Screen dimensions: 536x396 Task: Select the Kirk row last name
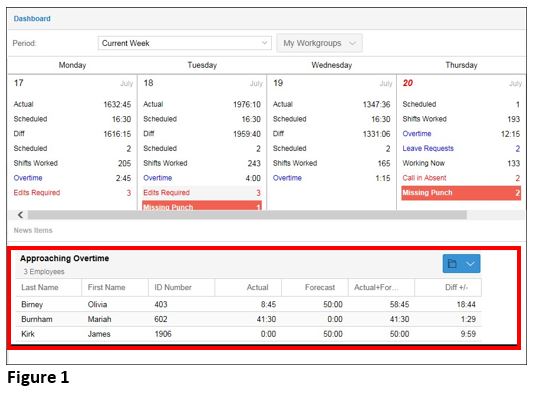(x=28, y=334)
